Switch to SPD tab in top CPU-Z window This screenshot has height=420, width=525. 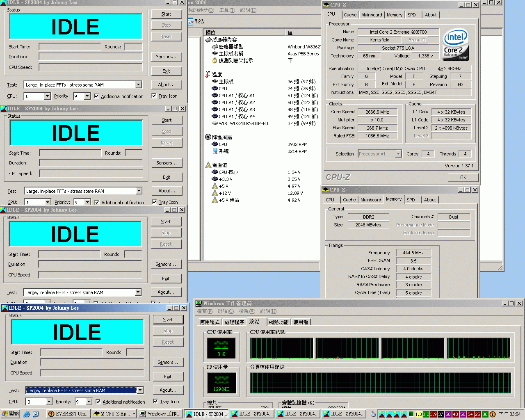(x=411, y=15)
